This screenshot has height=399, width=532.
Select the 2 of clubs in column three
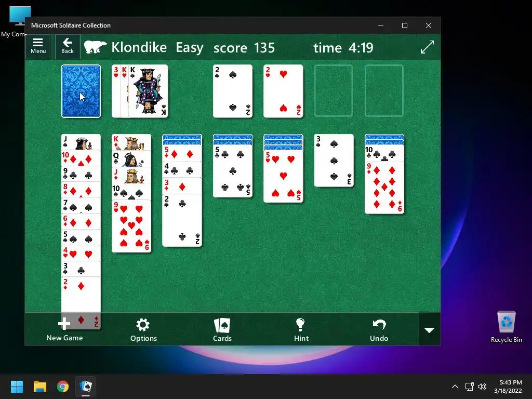182,220
